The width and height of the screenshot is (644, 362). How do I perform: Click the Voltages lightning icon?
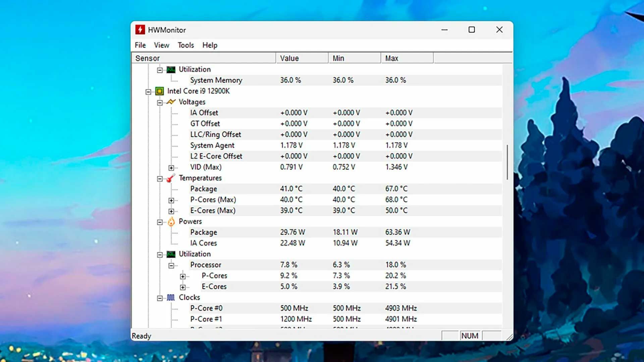click(x=171, y=102)
